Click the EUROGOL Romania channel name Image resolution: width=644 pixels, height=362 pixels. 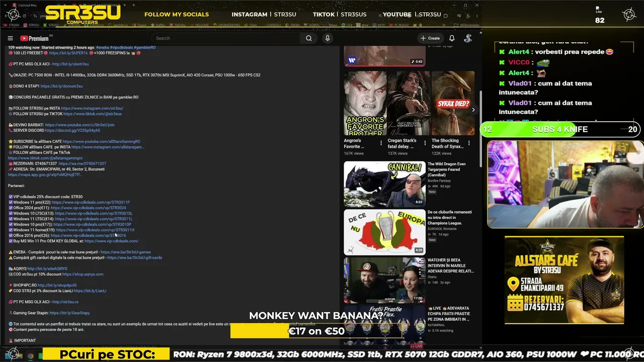[442, 229]
